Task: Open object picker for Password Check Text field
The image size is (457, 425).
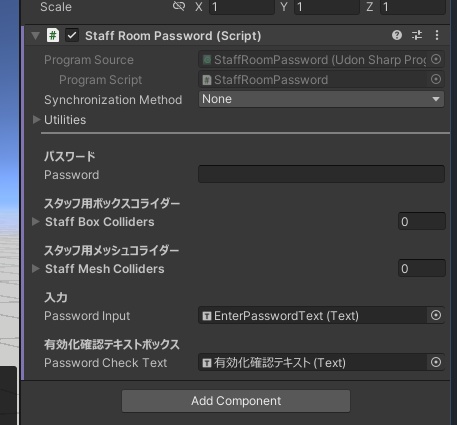Action: click(x=436, y=362)
